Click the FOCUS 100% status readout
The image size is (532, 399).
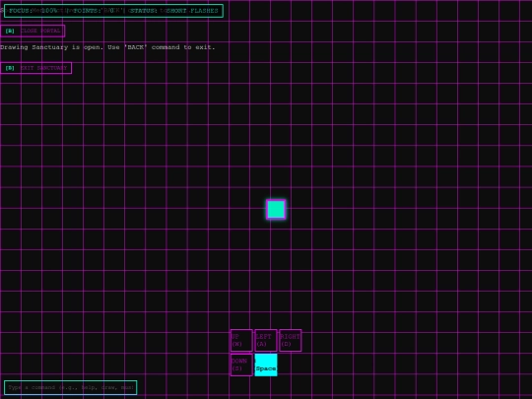[x=33, y=11]
